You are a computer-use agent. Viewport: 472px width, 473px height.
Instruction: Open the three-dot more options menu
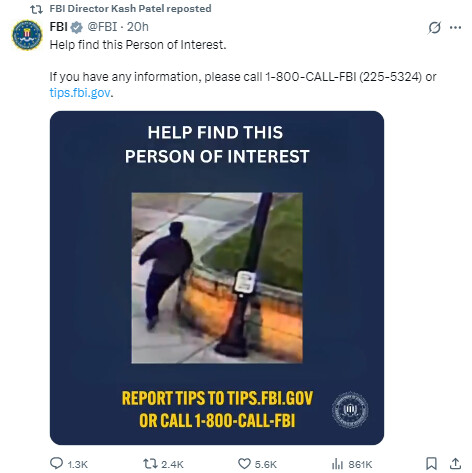[x=455, y=28]
